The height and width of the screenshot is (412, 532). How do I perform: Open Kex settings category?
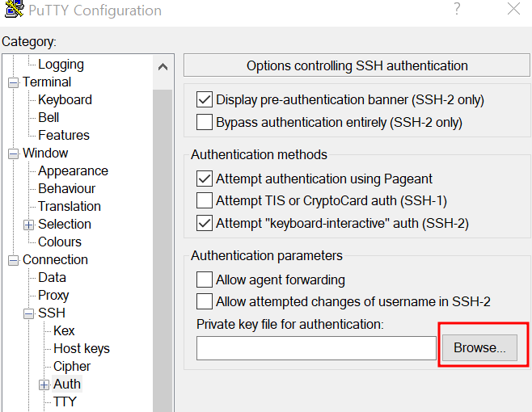(64, 330)
